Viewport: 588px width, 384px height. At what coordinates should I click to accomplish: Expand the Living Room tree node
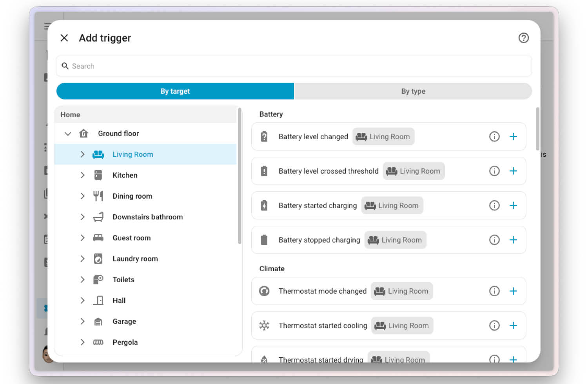[82, 154]
